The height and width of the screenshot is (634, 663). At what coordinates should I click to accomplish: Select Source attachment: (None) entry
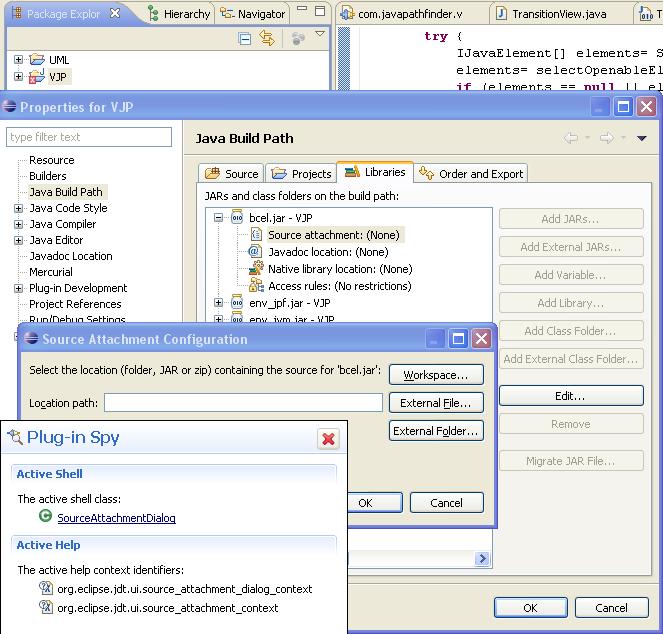tap(333, 235)
